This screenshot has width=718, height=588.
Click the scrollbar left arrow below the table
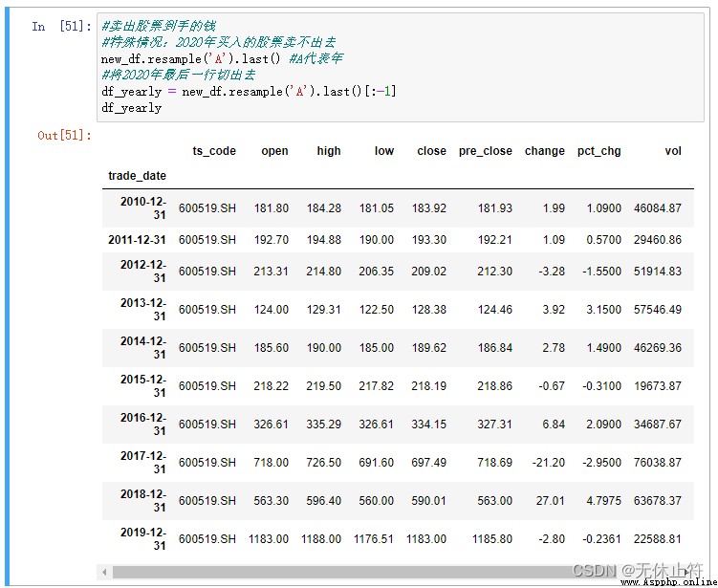104,572
